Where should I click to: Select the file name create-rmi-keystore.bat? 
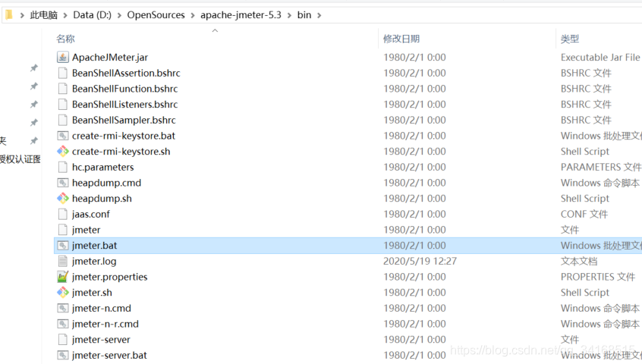(124, 136)
